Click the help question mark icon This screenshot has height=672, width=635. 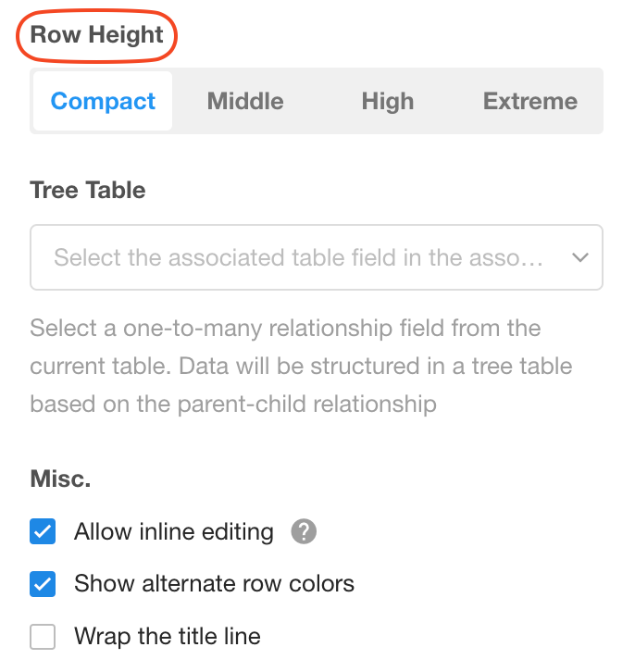pos(304,532)
